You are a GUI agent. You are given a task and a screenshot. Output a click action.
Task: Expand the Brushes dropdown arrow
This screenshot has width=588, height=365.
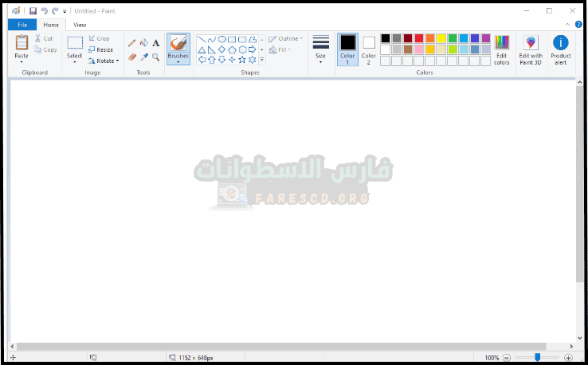[178, 62]
